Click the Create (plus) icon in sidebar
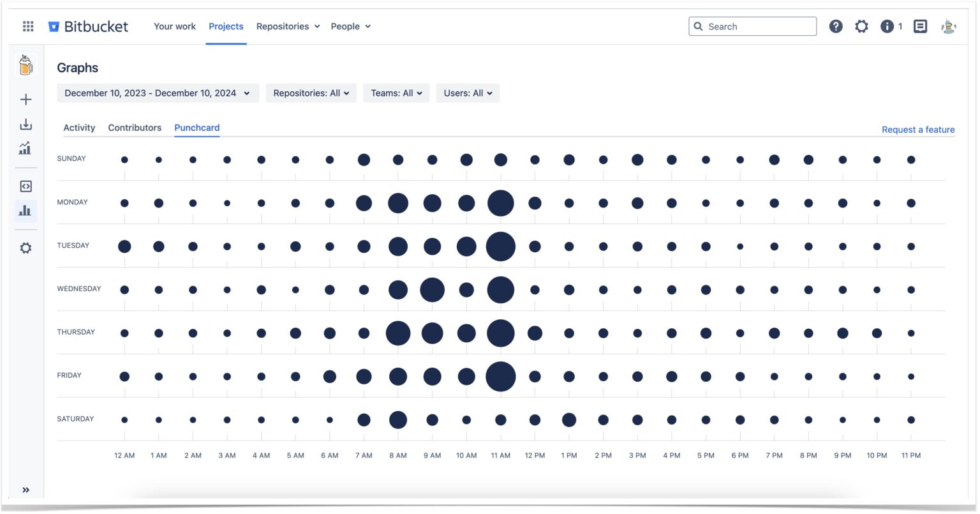 [26, 99]
